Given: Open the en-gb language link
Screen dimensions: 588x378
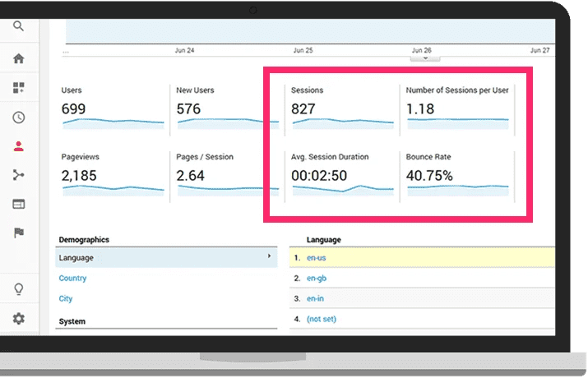Looking at the screenshot, I should coord(317,278).
